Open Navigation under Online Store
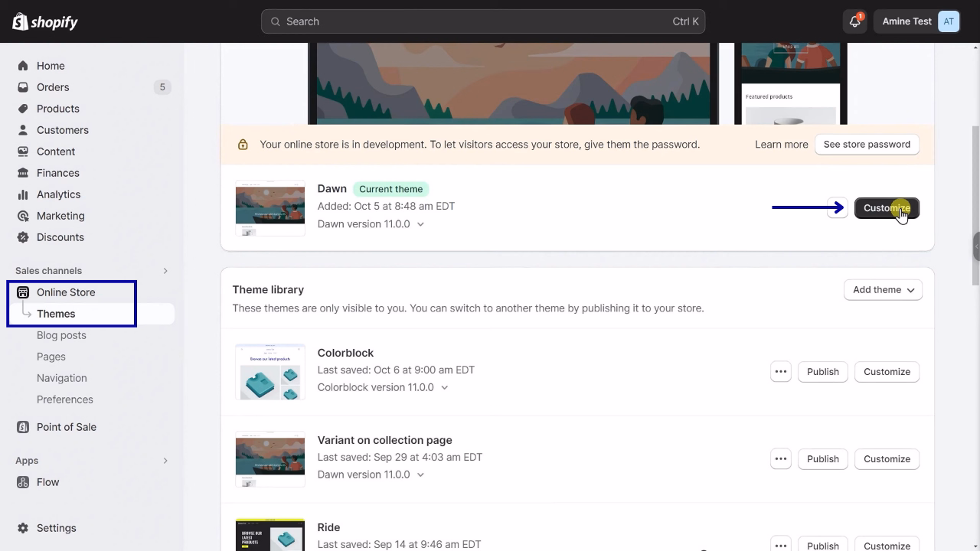Screen dimensions: 980x551 (62, 378)
